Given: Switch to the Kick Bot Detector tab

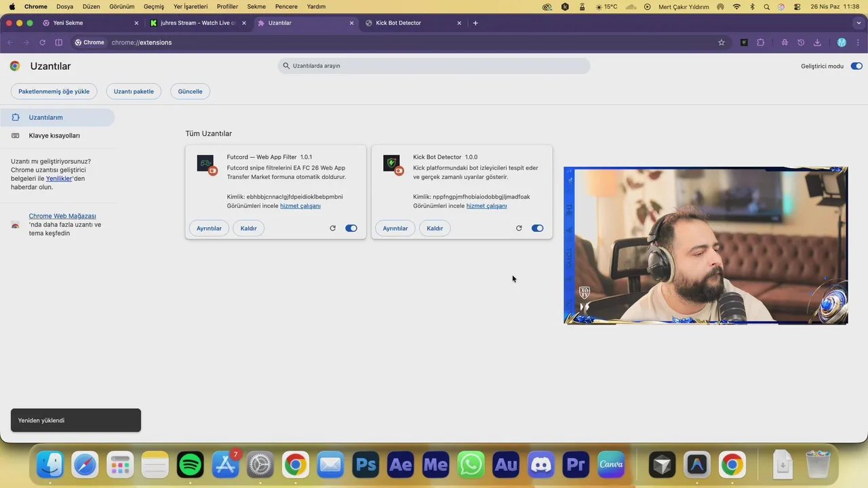Looking at the screenshot, I should pos(414,23).
